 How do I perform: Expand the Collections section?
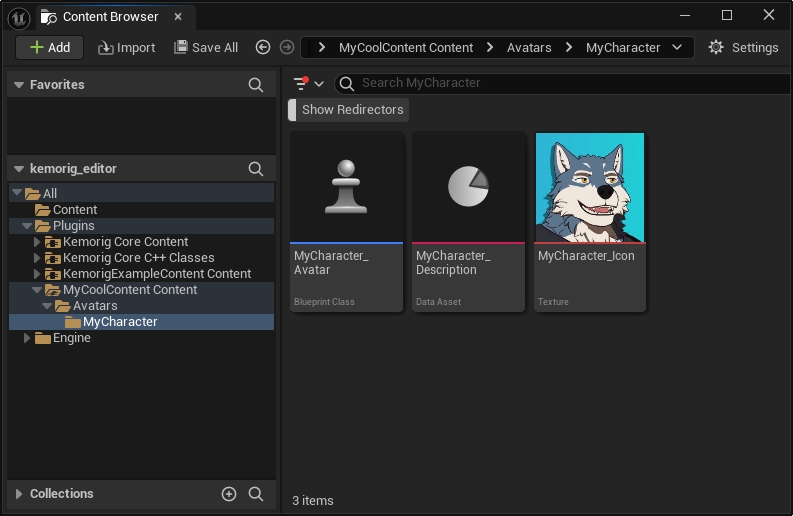pyautogui.click(x=18, y=494)
